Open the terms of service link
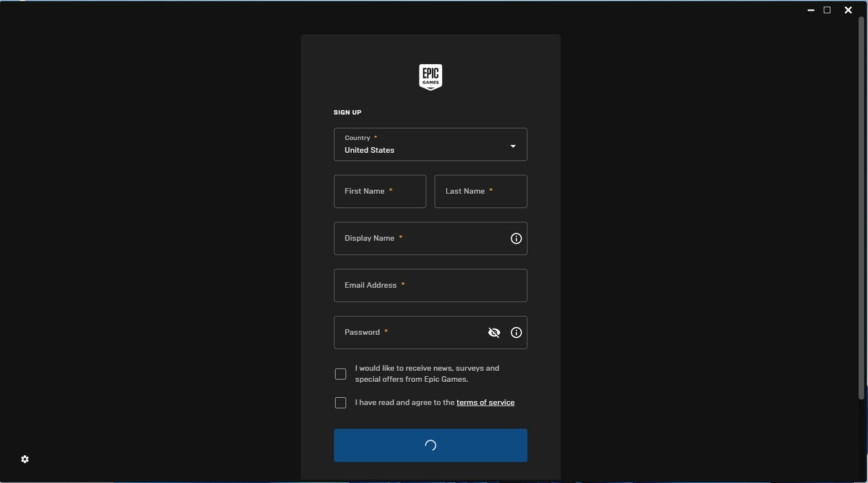Image resolution: width=868 pixels, height=483 pixels. (x=485, y=402)
